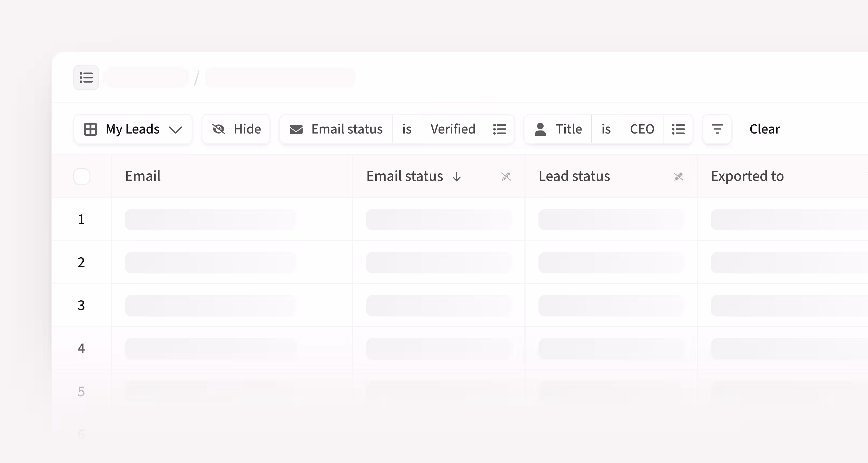The height and width of the screenshot is (463, 868).
Task: Select row number 5
Action: click(x=81, y=392)
